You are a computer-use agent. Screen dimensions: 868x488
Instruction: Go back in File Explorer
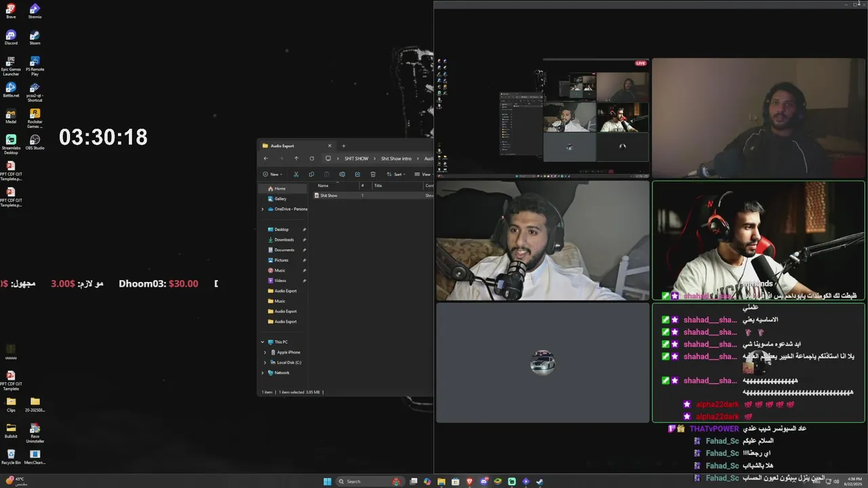266,159
